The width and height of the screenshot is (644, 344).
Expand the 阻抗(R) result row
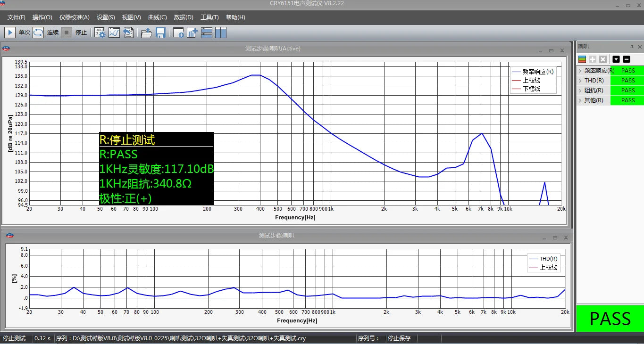pyautogui.click(x=580, y=90)
